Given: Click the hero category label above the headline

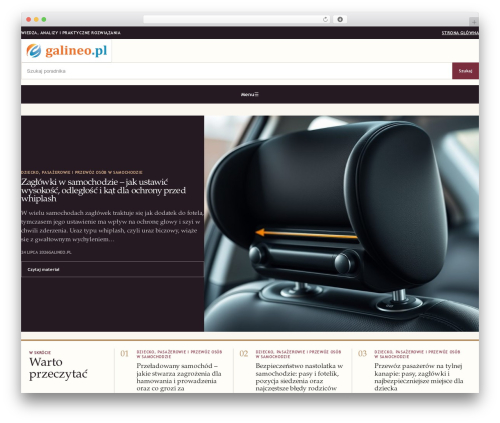Looking at the screenshot, I should point(82,172).
